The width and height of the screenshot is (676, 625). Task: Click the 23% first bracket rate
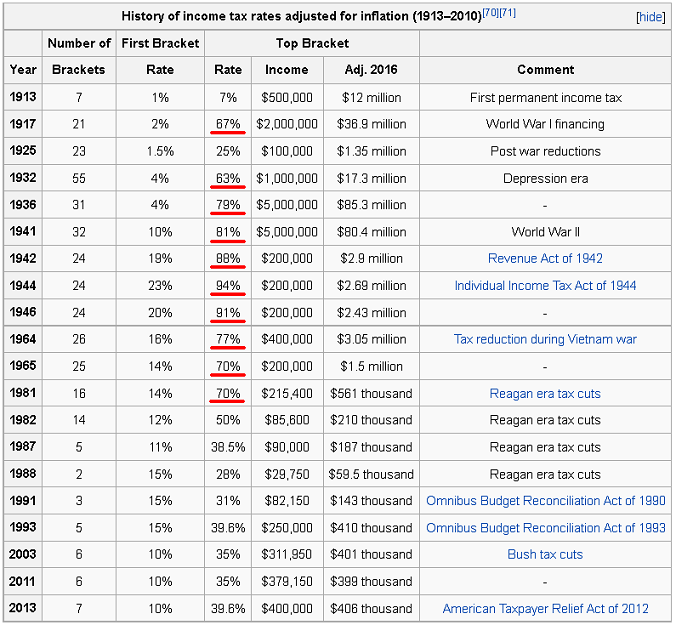point(160,285)
